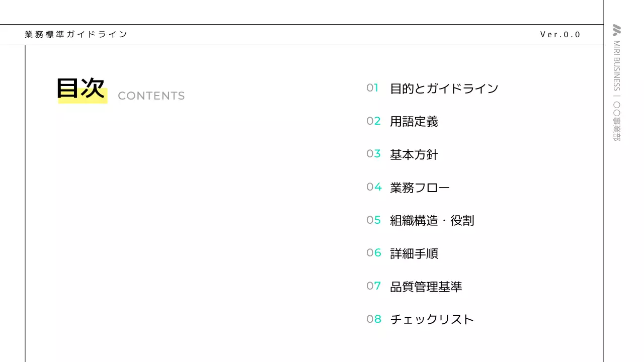
Task: Select the チェックリスト entry
Action: pos(432,319)
